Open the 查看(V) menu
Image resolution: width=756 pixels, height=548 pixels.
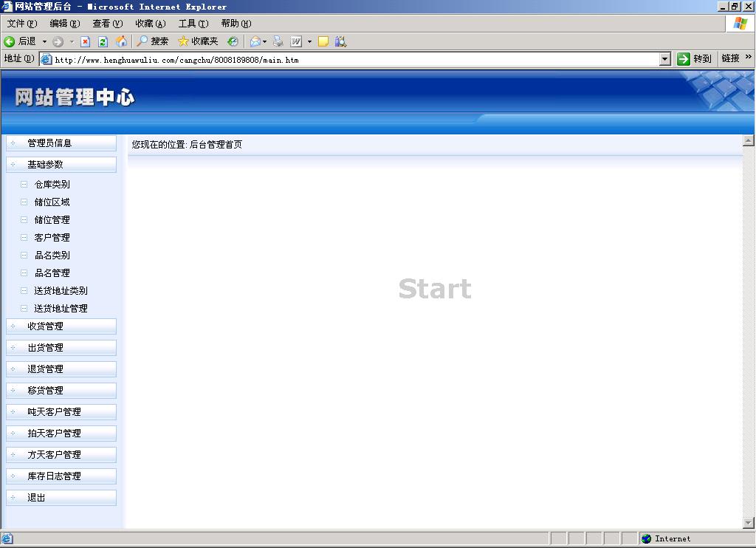(x=108, y=24)
